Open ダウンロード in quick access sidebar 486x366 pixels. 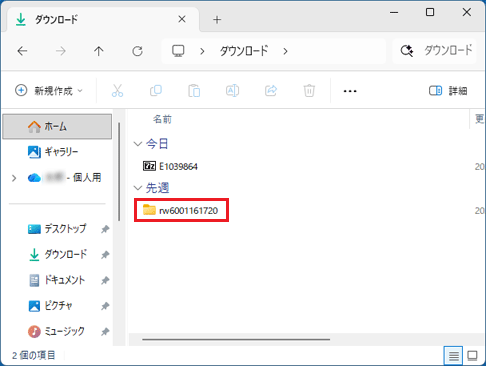(x=57, y=254)
